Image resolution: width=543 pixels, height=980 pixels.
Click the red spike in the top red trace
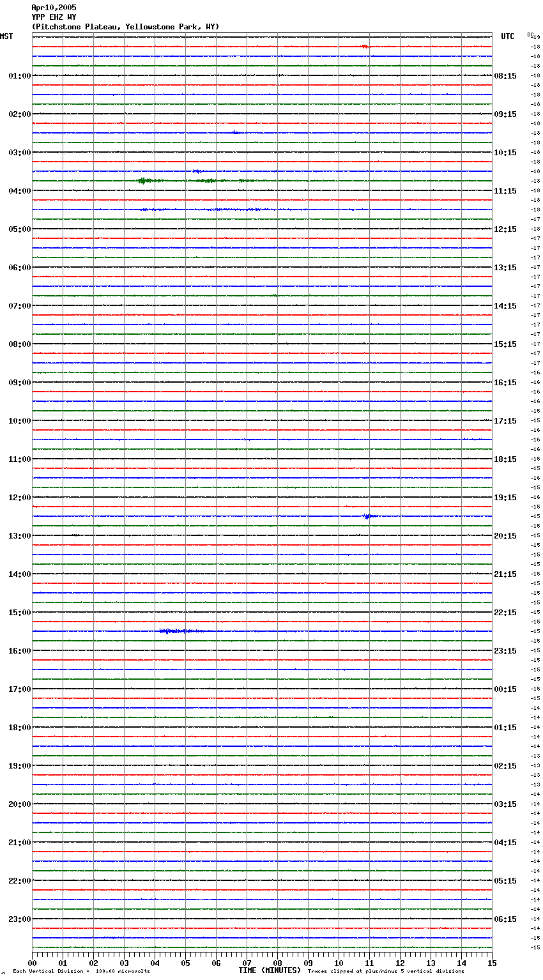365,47
